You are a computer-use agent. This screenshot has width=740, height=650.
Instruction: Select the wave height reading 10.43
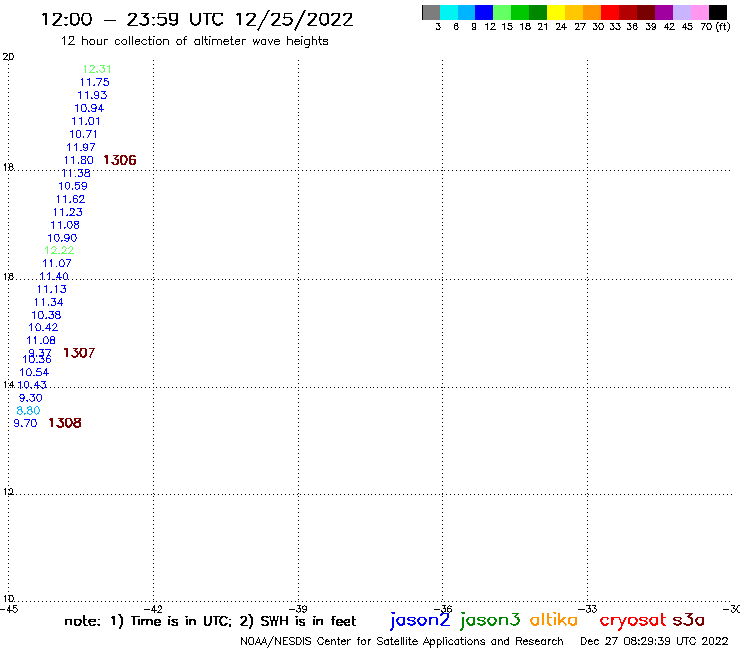tap(32, 385)
